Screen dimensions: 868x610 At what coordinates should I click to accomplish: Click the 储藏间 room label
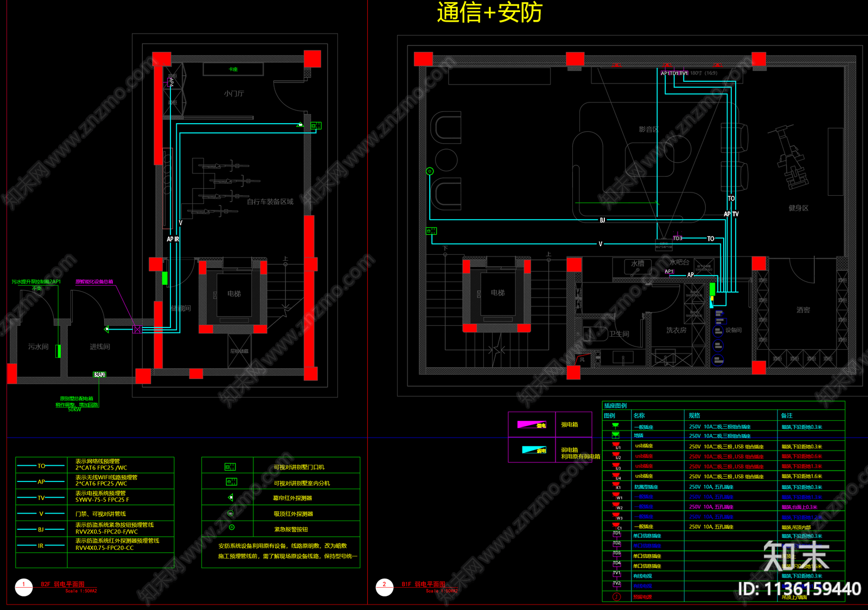181,308
